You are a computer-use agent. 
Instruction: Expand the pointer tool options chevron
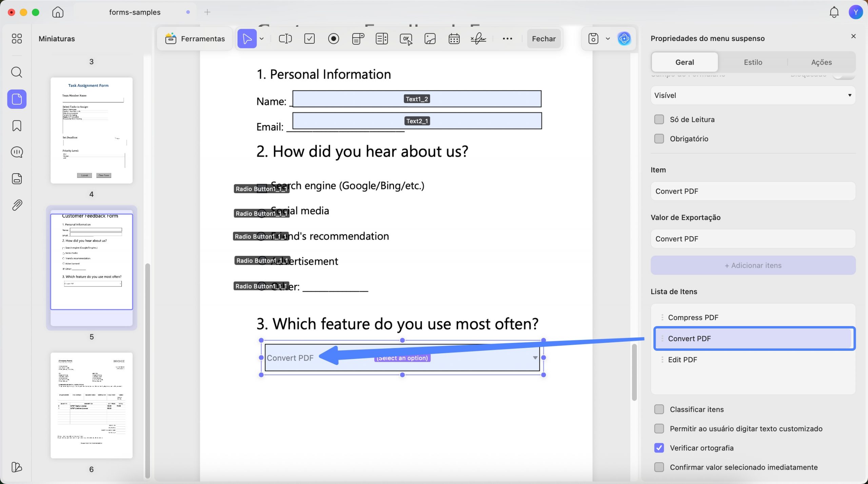point(262,39)
